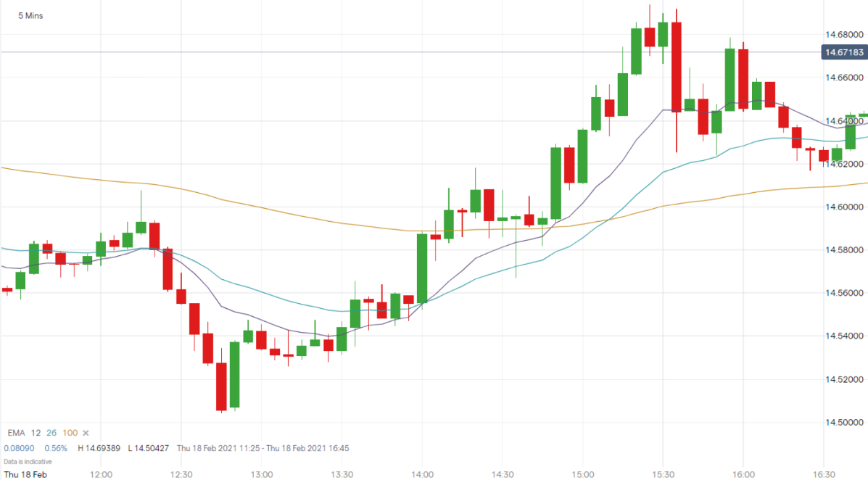Click the 16:30 time axis label
868x480 pixels.
pyautogui.click(x=824, y=474)
